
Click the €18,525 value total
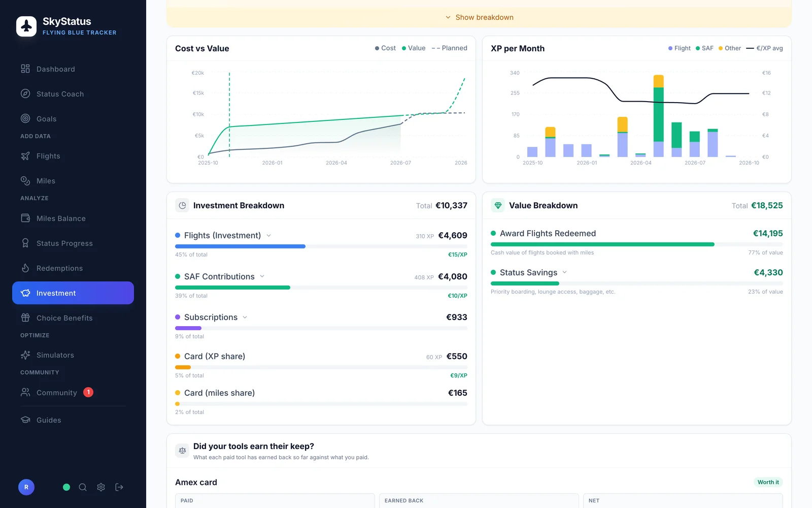tap(767, 205)
